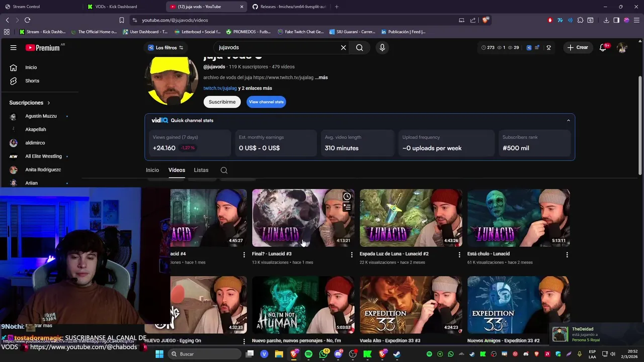Start voice search with microphone icon
The width and height of the screenshot is (644, 362).
point(382,47)
